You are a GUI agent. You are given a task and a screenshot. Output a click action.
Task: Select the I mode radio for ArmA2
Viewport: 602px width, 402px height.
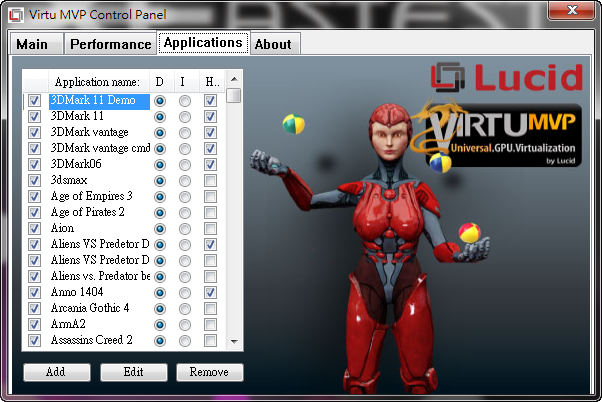(x=185, y=324)
